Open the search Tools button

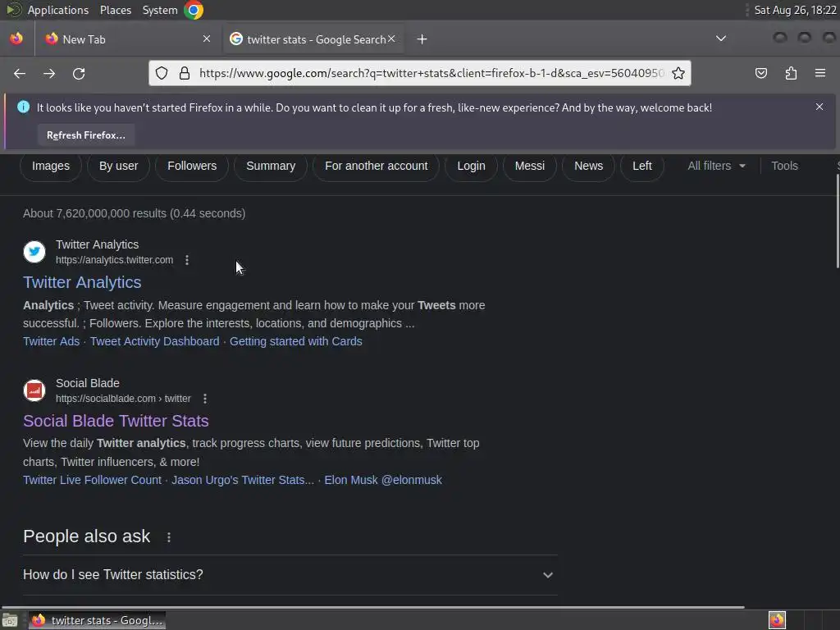784,166
